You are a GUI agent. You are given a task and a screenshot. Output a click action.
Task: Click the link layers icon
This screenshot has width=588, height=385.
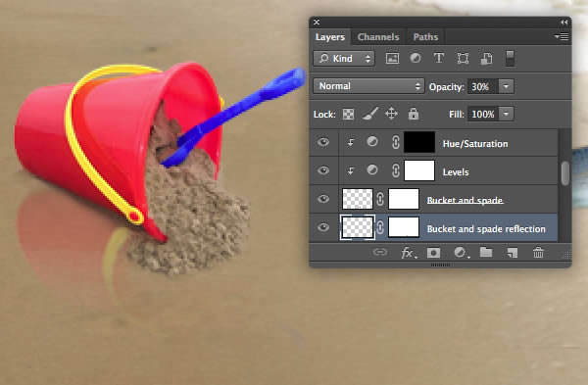pos(380,253)
